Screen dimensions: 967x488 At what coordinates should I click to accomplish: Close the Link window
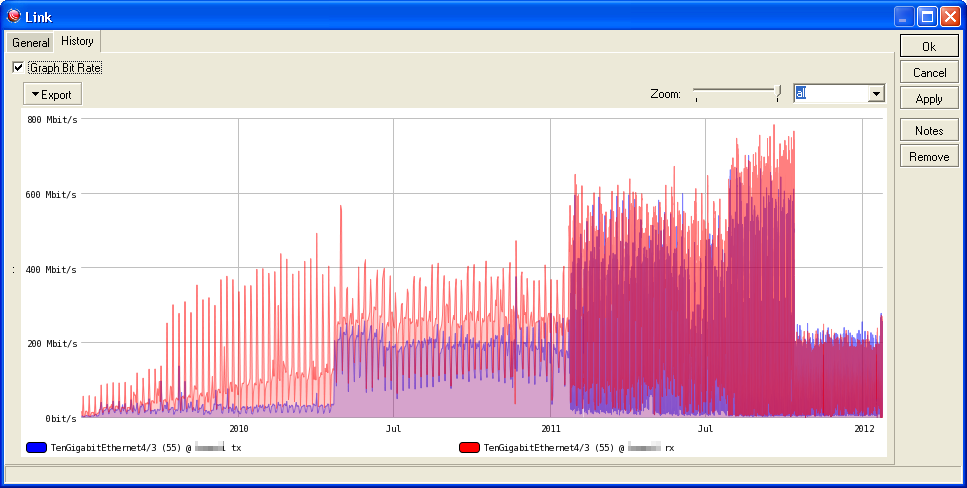tap(950, 17)
